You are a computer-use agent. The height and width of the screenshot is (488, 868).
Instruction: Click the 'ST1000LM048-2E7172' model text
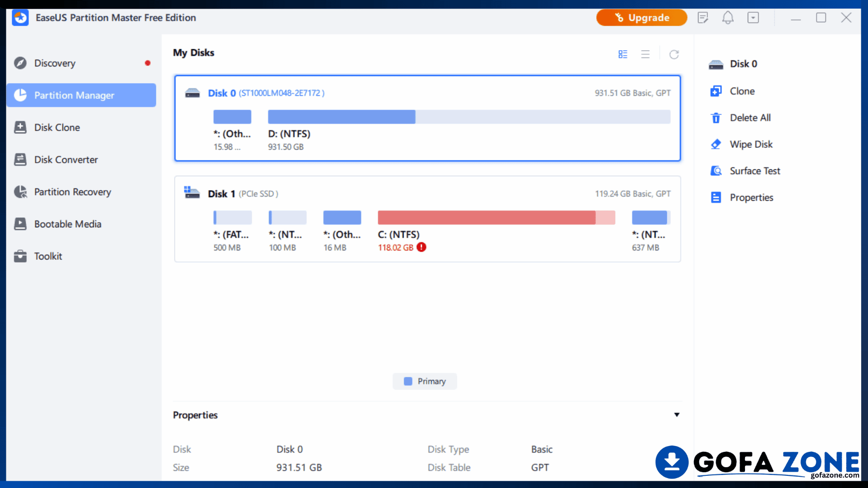[281, 93]
